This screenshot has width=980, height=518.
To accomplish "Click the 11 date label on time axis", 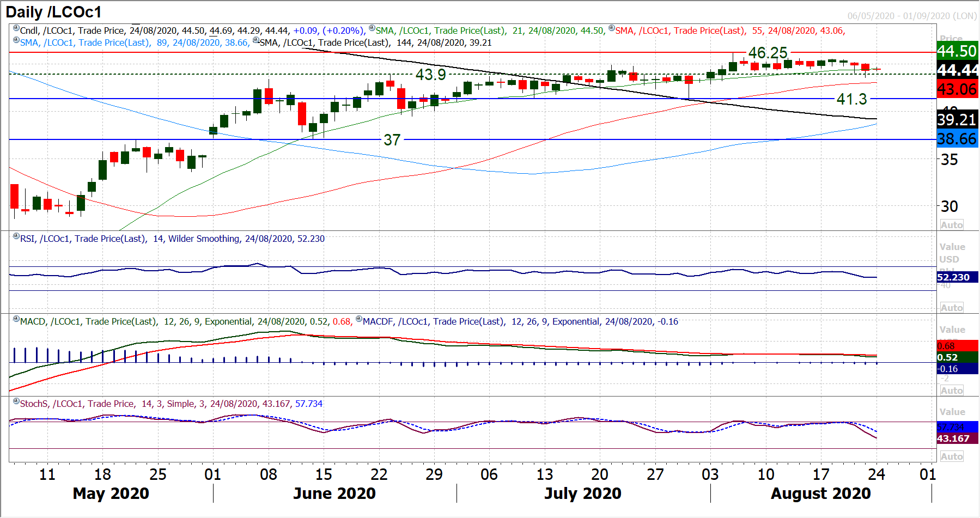I will coord(47,474).
